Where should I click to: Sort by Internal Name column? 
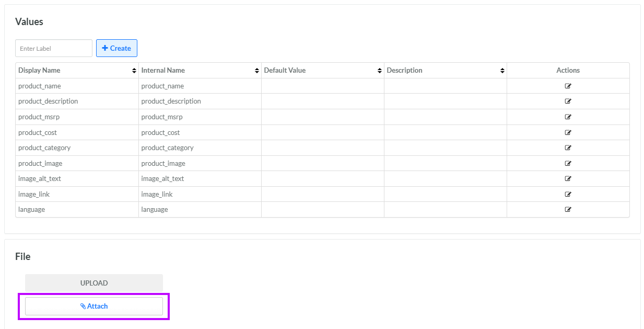(257, 71)
